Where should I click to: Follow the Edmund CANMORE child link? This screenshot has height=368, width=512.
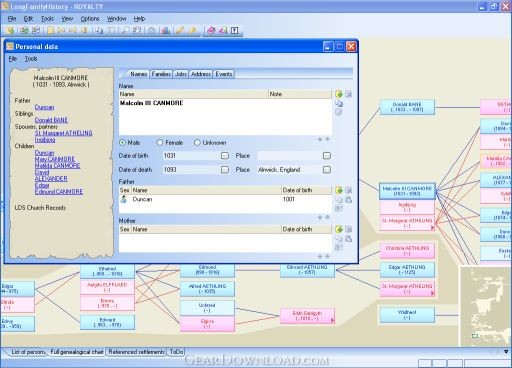click(59, 191)
